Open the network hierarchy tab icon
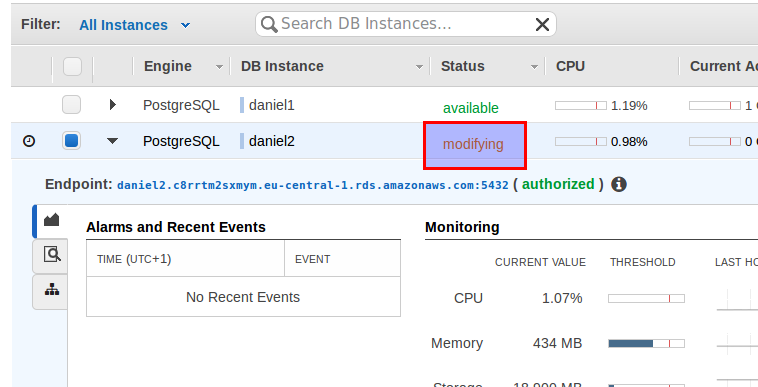The height and width of the screenshot is (387, 758). tap(52, 289)
